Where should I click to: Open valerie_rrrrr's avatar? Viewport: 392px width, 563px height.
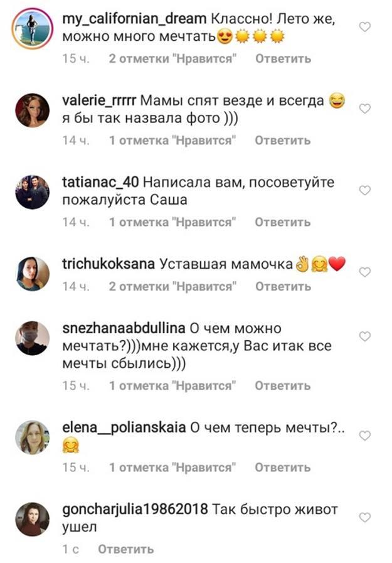coord(32,110)
